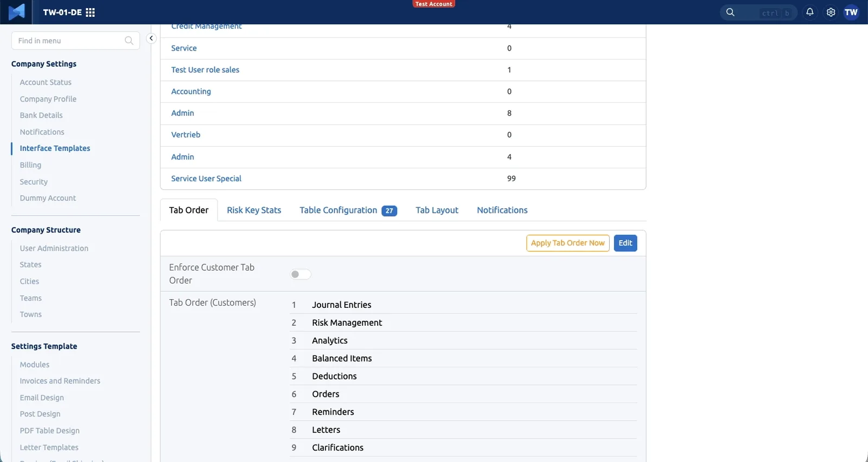Screen dimensions: 868x462
Task: Switch to the Tab Order tab
Action: (189, 210)
